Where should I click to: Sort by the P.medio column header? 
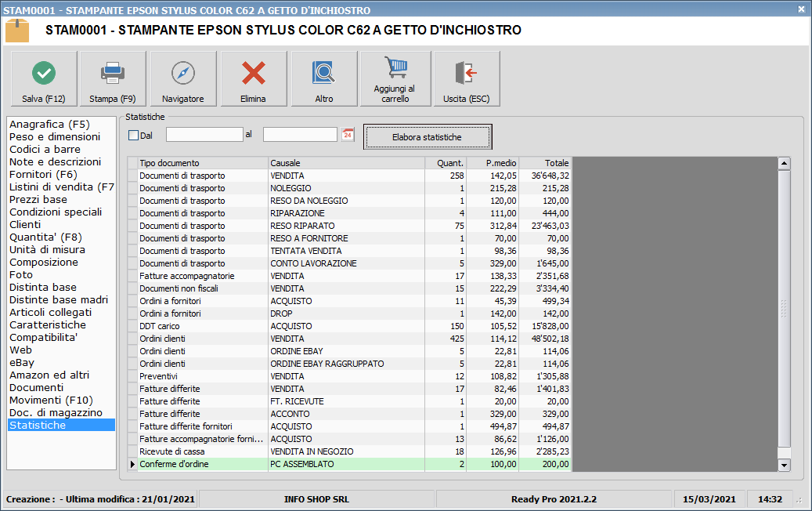pyautogui.click(x=493, y=163)
